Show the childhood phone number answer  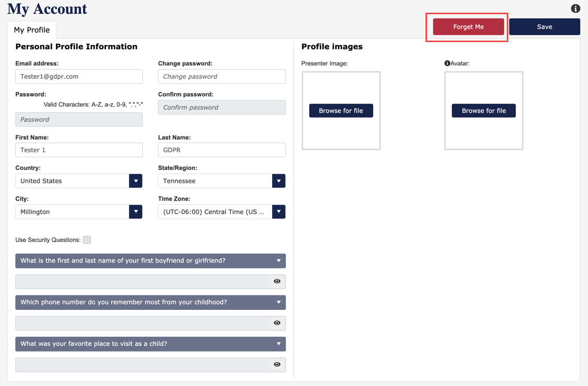tap(277, 323)
